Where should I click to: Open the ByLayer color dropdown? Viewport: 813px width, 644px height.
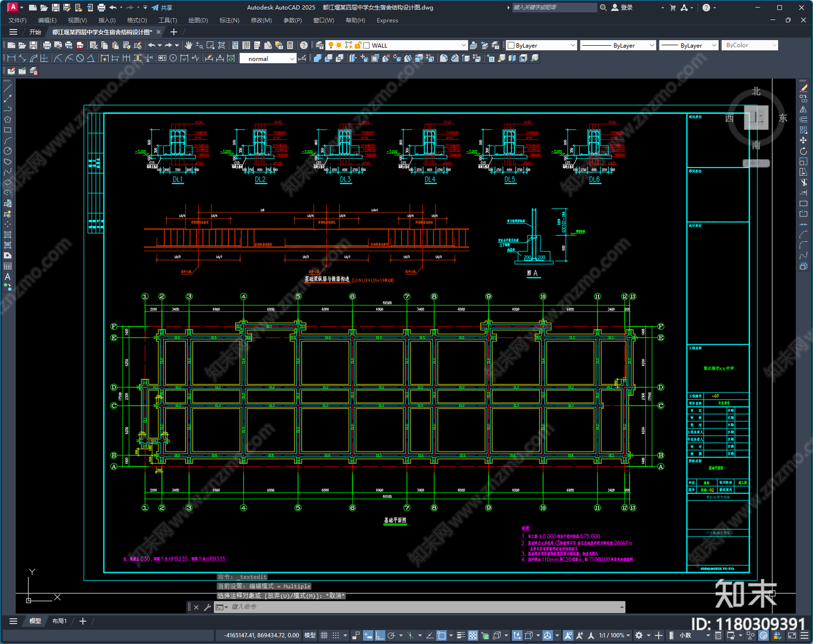[573, 45]
